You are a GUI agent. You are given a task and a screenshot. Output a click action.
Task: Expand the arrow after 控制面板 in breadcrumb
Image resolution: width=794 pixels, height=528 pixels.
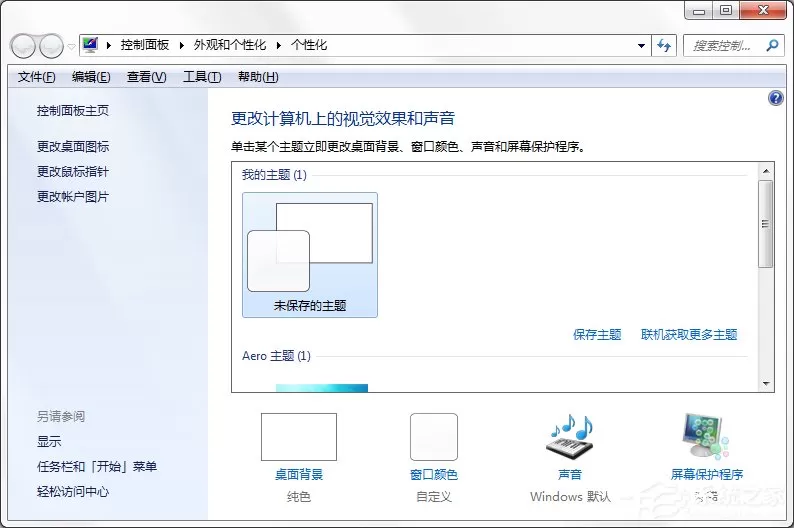(182, 46)
